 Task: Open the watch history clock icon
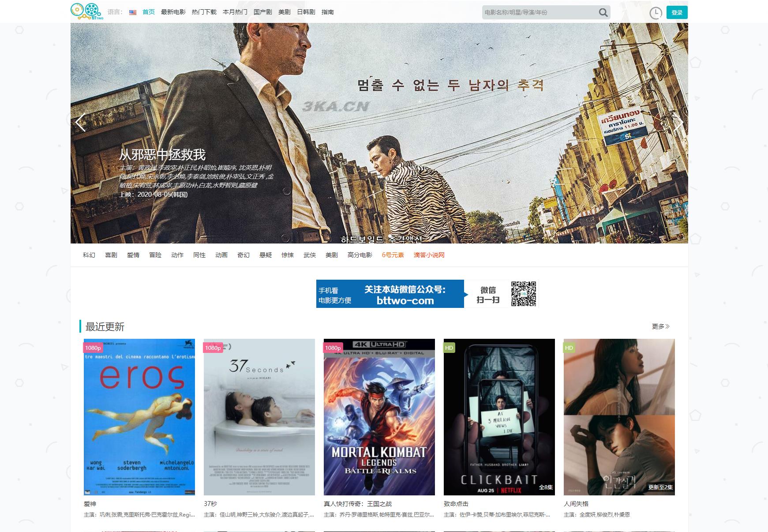coord(656,13)
